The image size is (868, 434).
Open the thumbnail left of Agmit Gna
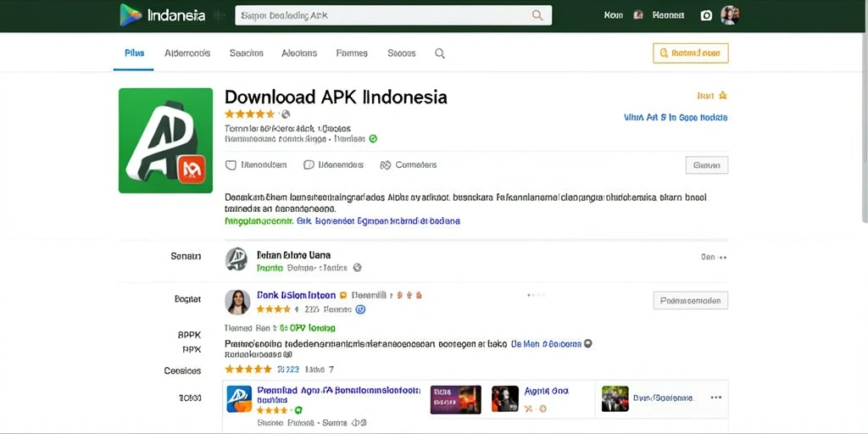(x=505, y=399)
